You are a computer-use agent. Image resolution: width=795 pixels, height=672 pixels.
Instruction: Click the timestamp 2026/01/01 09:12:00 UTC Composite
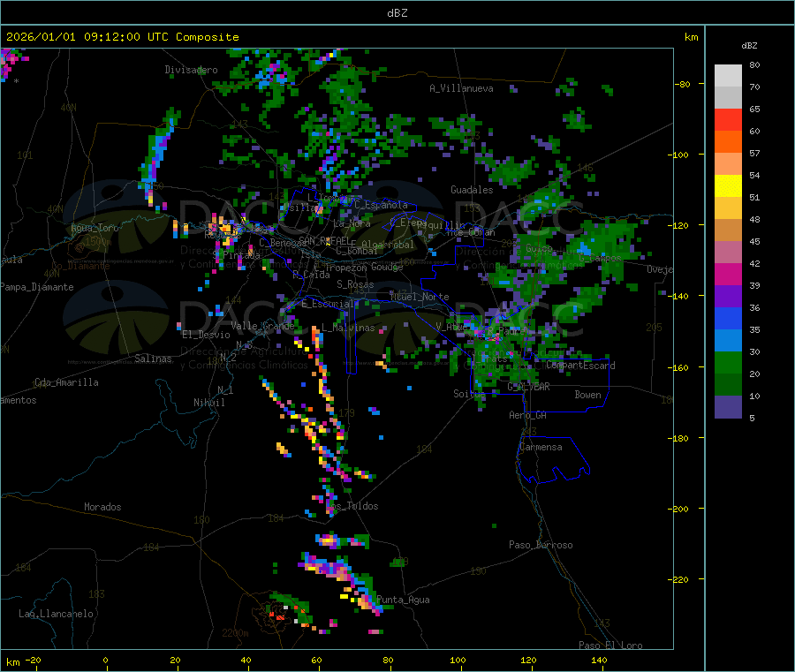[122, 37]
